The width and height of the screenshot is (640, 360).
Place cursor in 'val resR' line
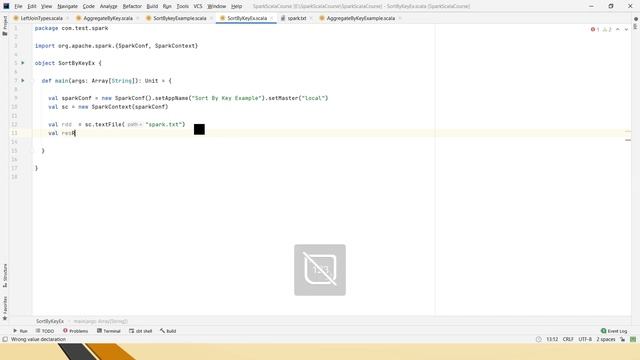click(62, 133)
